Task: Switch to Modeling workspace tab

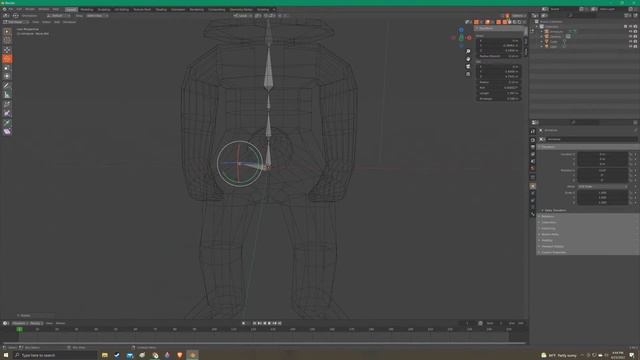Action: (x=87, y=9)
